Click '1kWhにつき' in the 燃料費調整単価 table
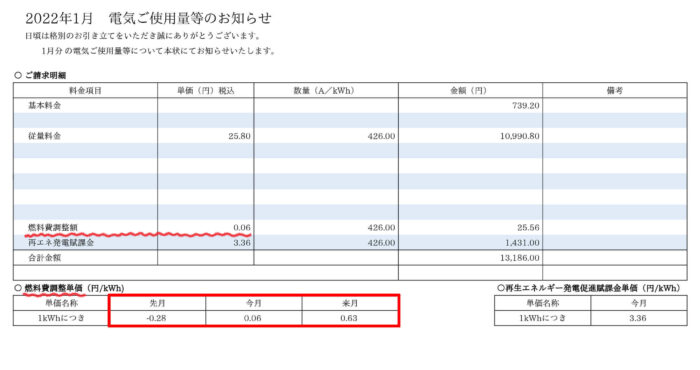Viewport: 700px width, 370px height. coord(61,318)
